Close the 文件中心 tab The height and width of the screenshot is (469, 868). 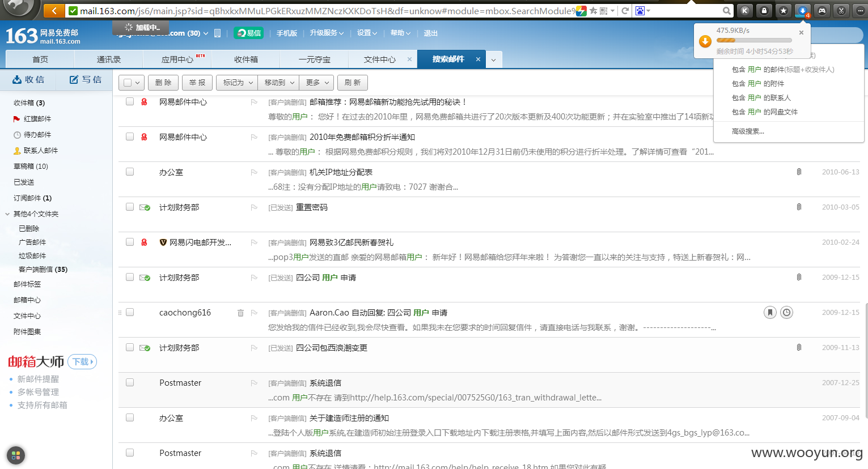coord(409,59)
